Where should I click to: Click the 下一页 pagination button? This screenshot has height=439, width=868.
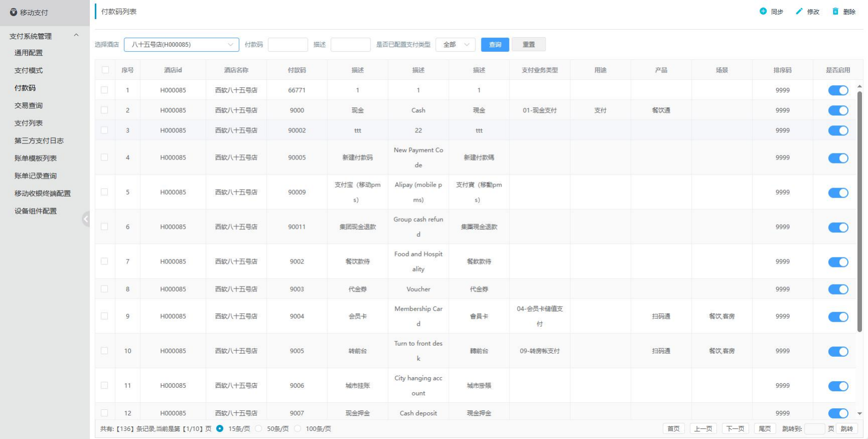735,428
